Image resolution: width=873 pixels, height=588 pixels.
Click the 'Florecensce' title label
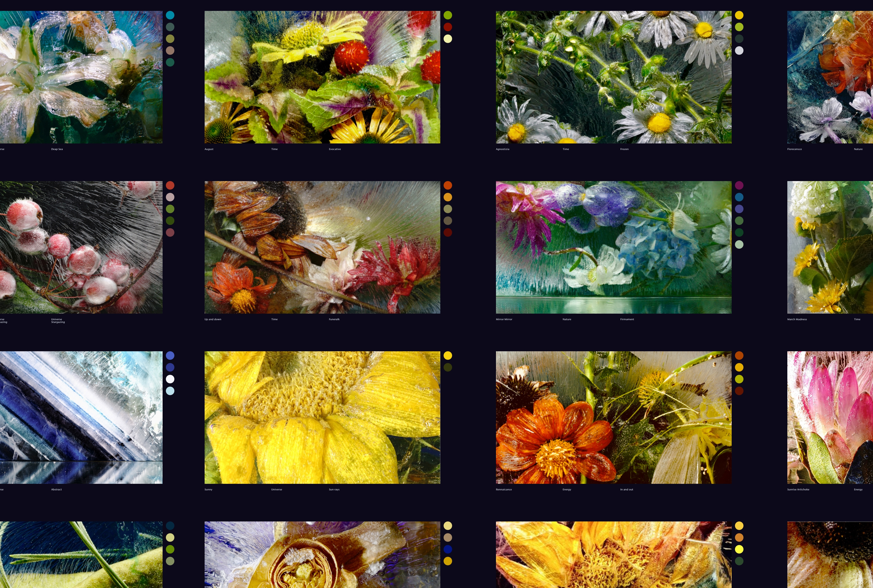coord(794,149)
